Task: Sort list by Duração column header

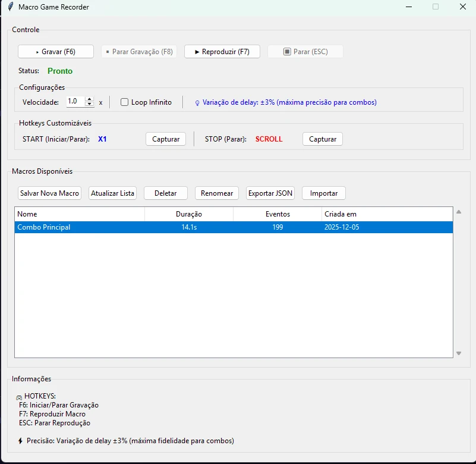Action: click(189, 214)
